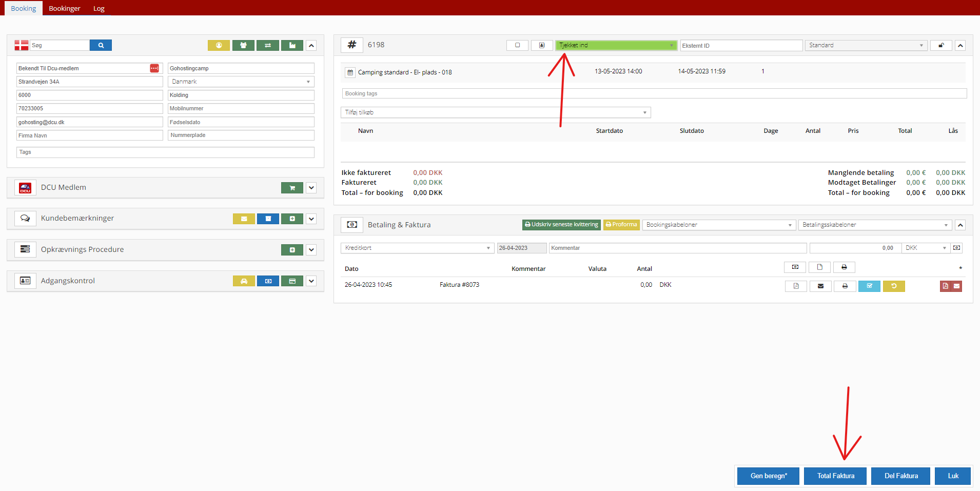Click the light blue checkmark button on invoice row
The width and height of the screenshot is (980, 491).
coord(869,286)
